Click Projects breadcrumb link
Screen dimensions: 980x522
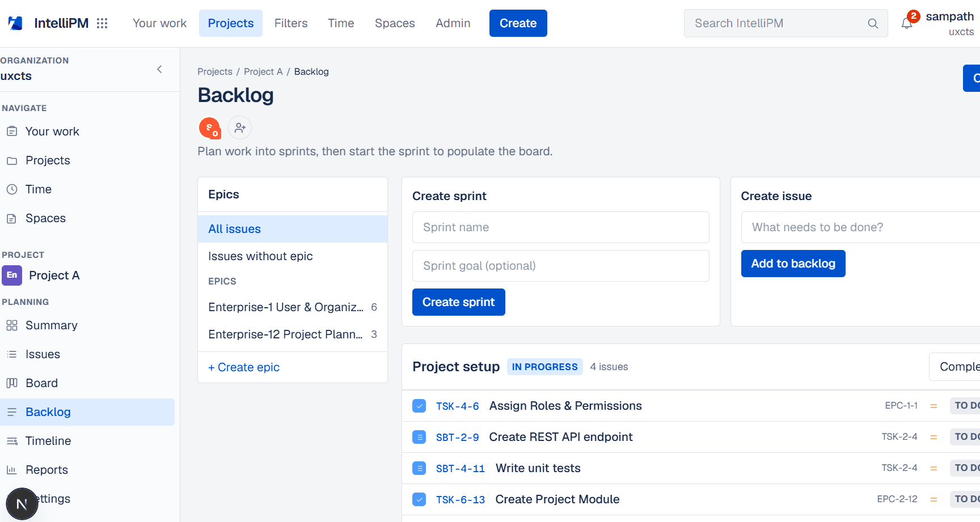(x=215, y=71)
